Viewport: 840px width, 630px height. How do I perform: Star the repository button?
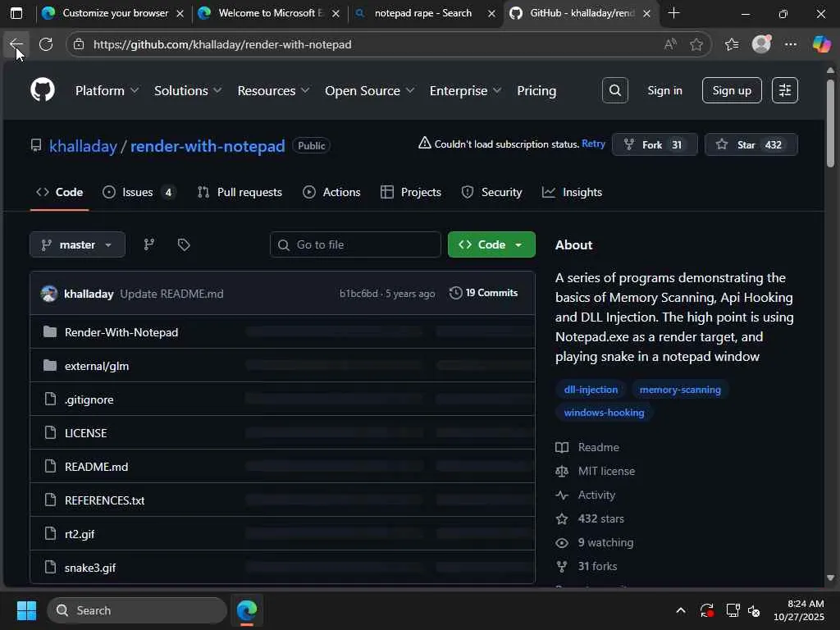pyautogui.click(x=751, y=144)
